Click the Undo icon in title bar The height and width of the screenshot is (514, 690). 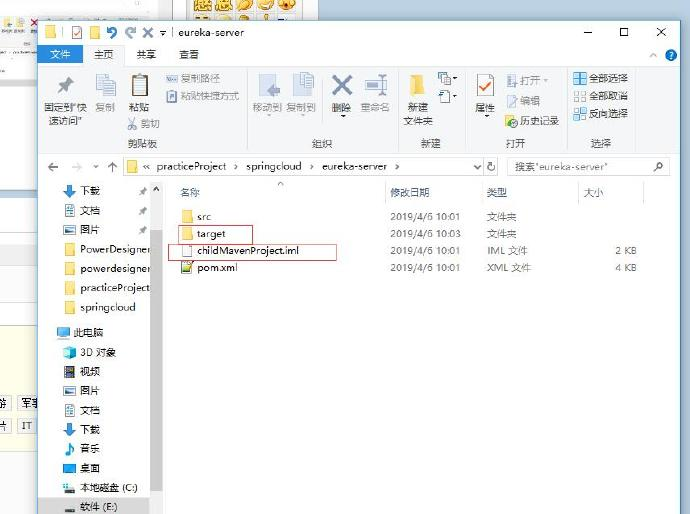point(112,32)
